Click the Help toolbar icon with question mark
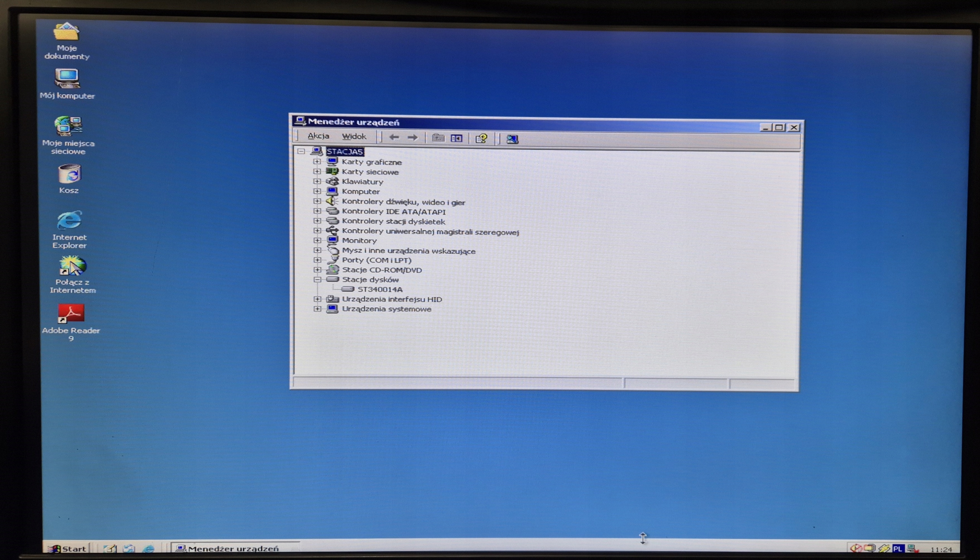The height and width of the screenshot is (560, 980). coord(481,139)
